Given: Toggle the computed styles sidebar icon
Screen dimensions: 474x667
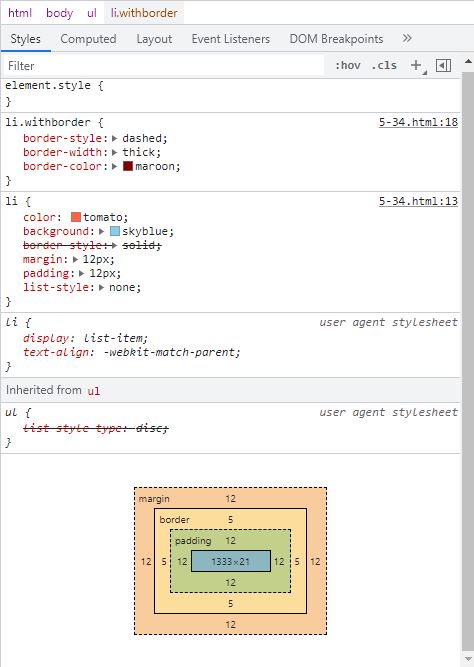Looking at the screenshot, I should [443, 66].
